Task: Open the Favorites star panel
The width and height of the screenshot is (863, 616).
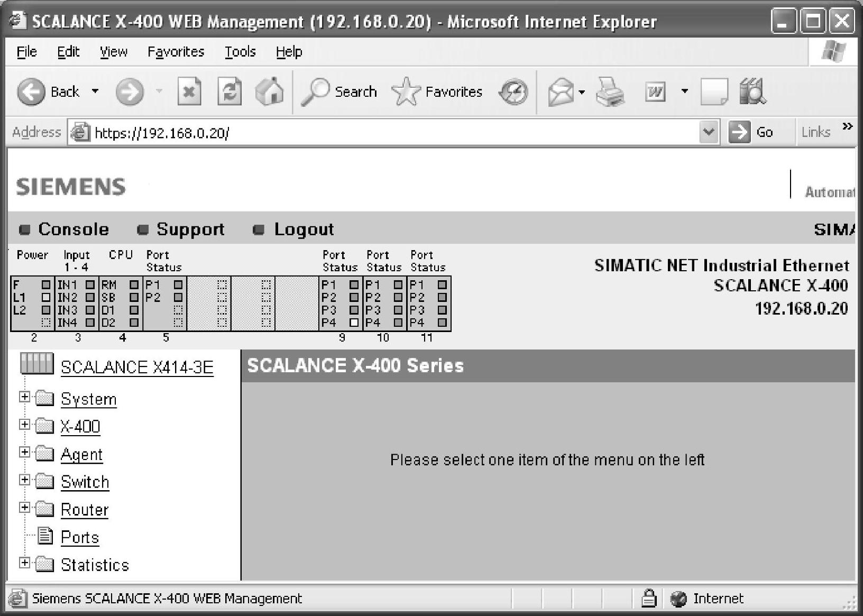Action: tap(437, 92)
